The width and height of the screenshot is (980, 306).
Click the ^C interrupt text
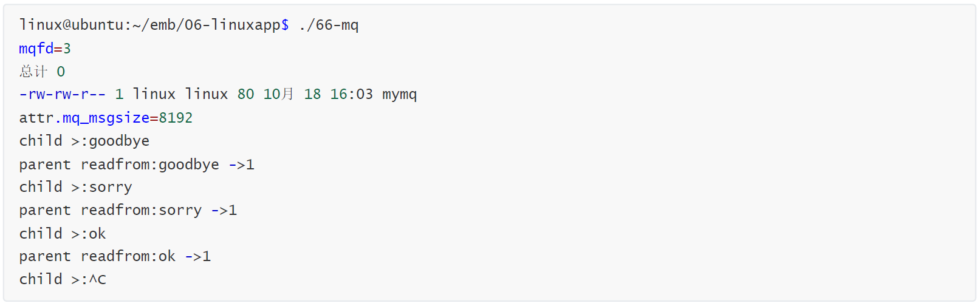[x=97, y=279]
